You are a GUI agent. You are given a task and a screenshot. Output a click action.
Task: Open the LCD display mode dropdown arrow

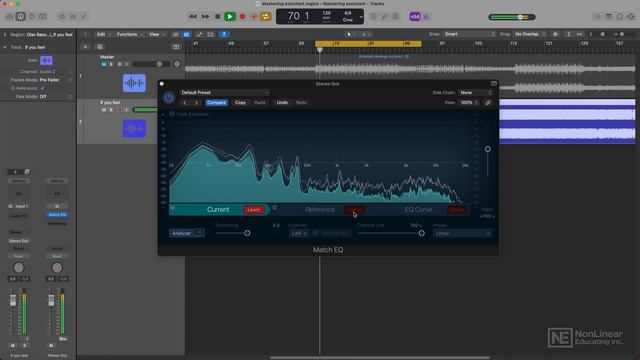pyautogui.click(x=361, y=17)
